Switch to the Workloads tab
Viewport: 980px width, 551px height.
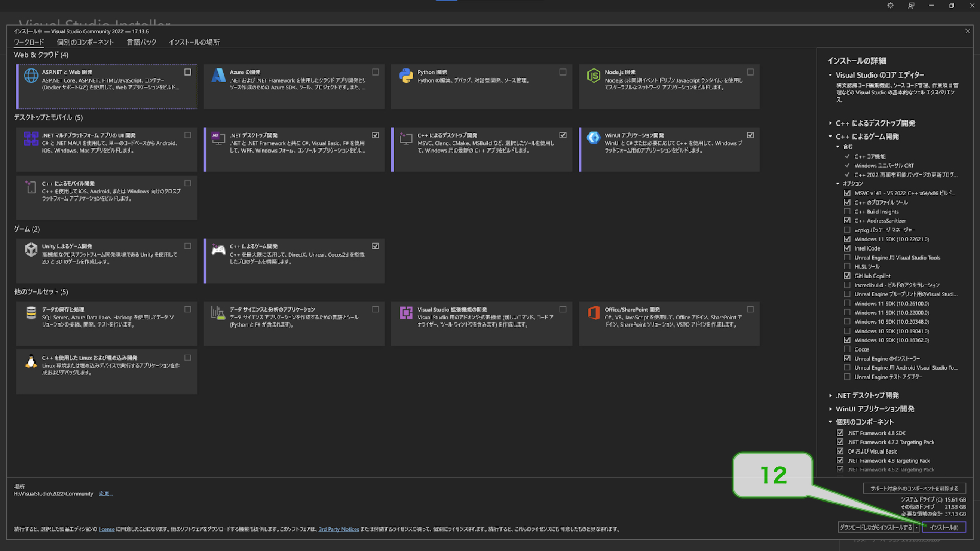pyautogui.click(x=29, y=42)
